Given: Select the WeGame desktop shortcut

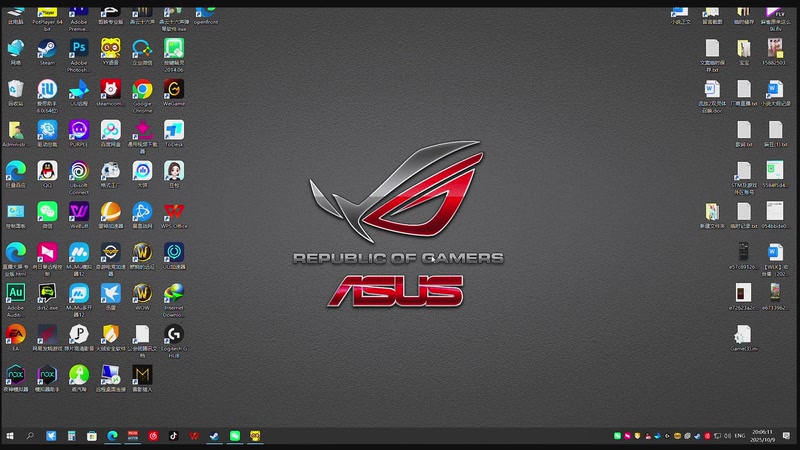Looking at the screenshot, I should (173, 92).
